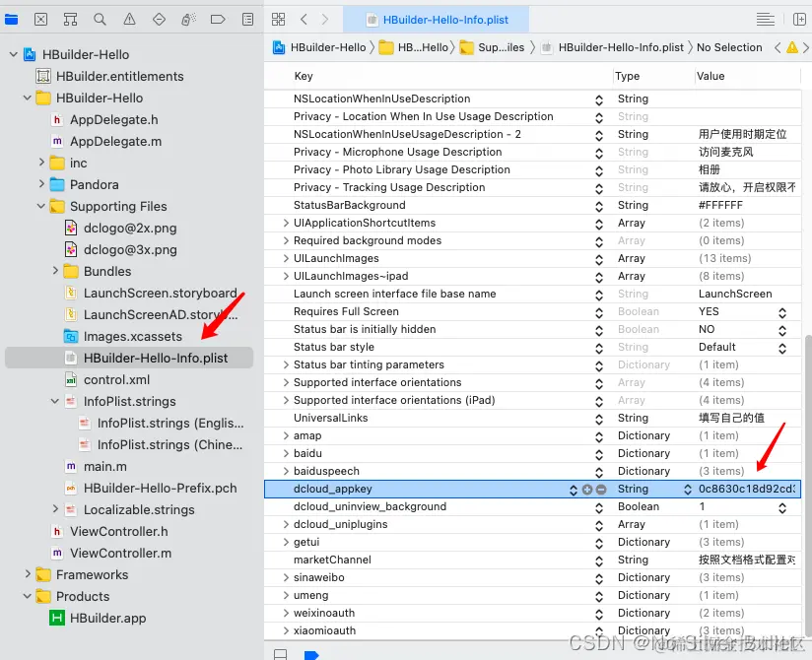Go forward with the right chevron
The image size is (812, 660).
pyautogui.click(x=324, y=20)
